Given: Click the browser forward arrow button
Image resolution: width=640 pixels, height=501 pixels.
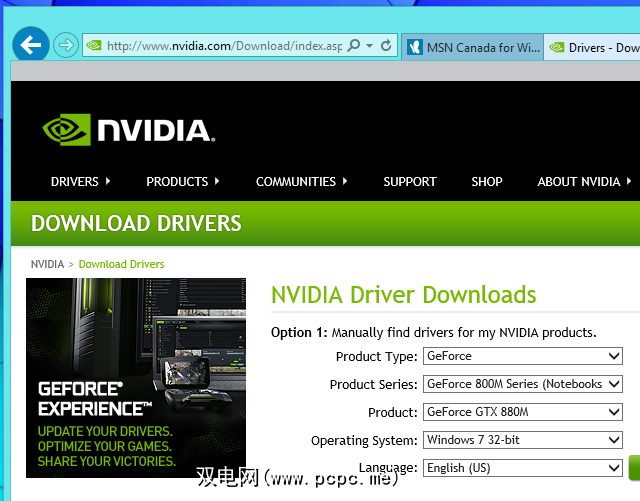Looking at the screenshot, I should 66,45.
